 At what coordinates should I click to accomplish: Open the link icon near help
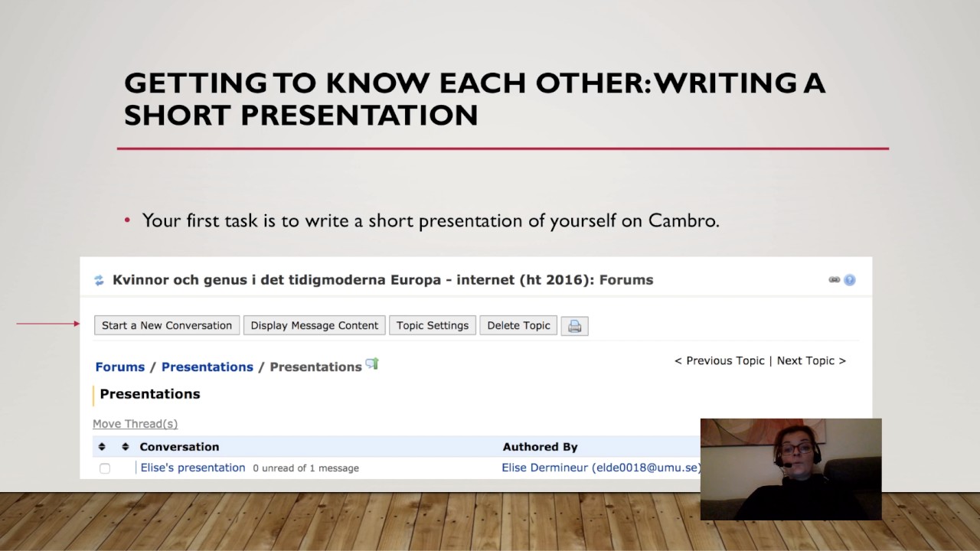coord(835,280)
